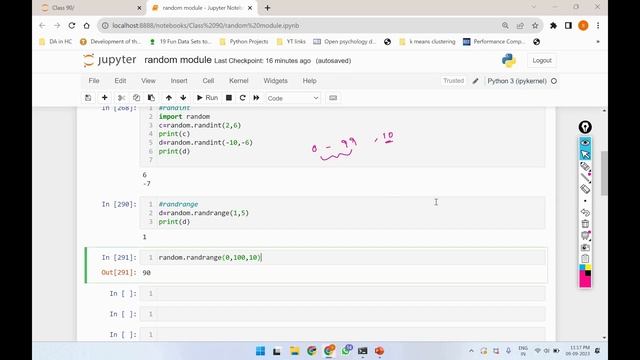This screenshot has height=360, width=640.
Task: Open the Help menu
Action: tap(309, 81)
